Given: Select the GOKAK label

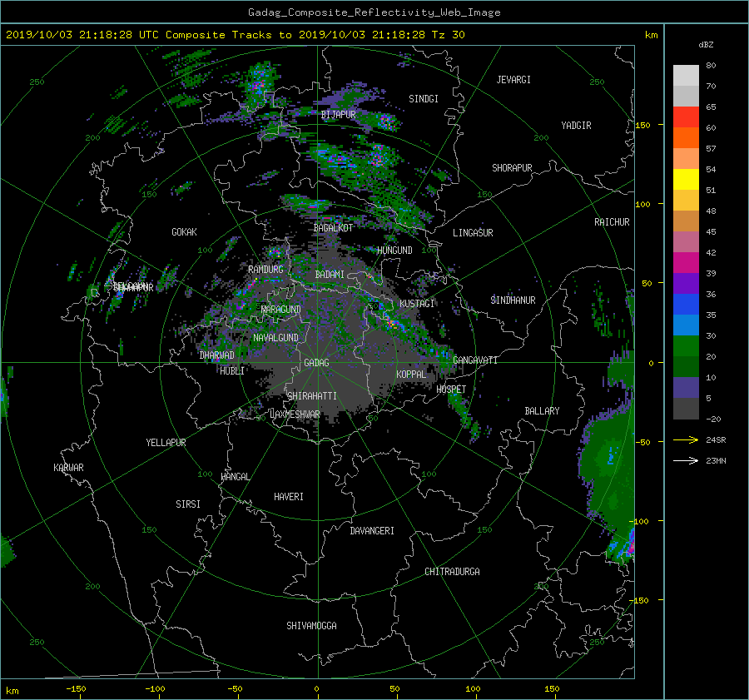Looking at the screenshot, I should click(x=184, y=232).
